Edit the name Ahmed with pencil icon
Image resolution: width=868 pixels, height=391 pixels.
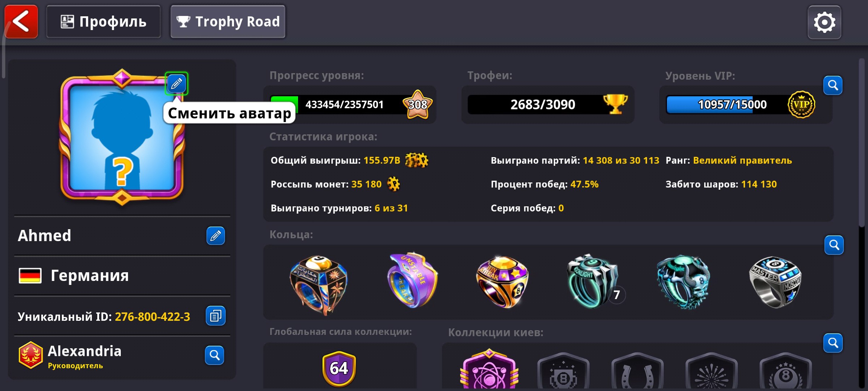click(x=216, y=236)
